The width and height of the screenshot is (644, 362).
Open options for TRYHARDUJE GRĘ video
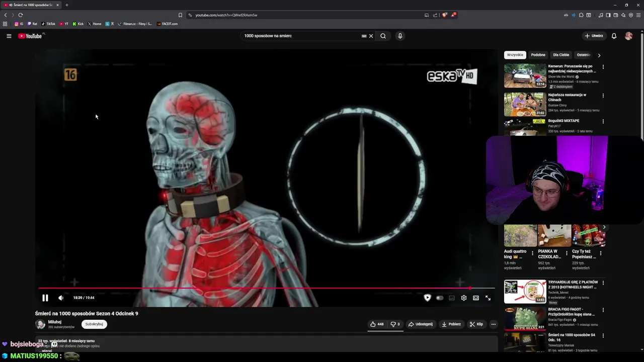pyautogui.click(x=603, y=283)
